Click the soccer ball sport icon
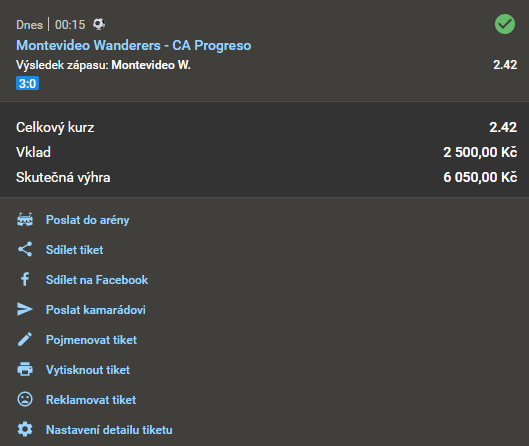The image size is (529, 446). (99, 24)
